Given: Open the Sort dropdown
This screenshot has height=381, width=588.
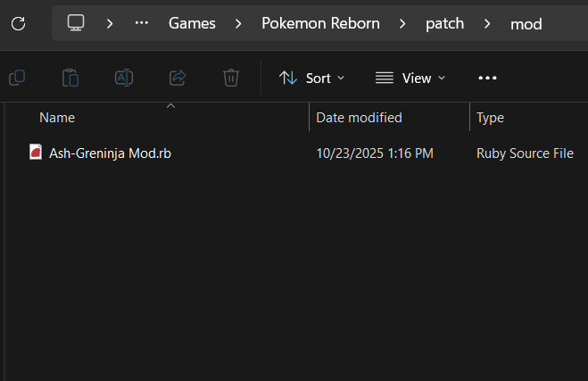Looking at the screenshot, I should pos(312,78).
